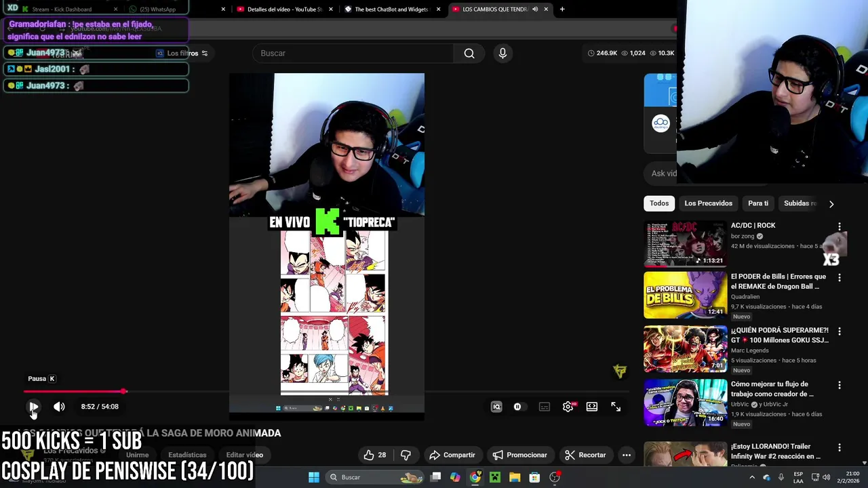The height and width of the screenshot is (488, 868).
Task: Dislike the video
Action: click(x=406, y=455)
